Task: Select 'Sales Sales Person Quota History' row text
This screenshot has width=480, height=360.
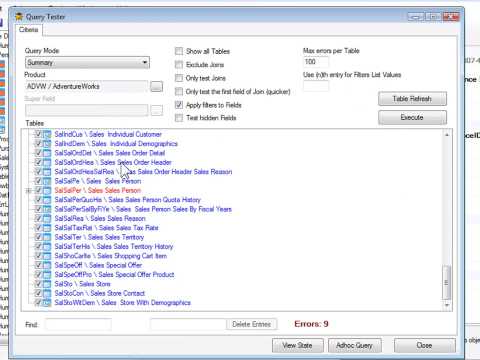Action: [x=155, y=200]
